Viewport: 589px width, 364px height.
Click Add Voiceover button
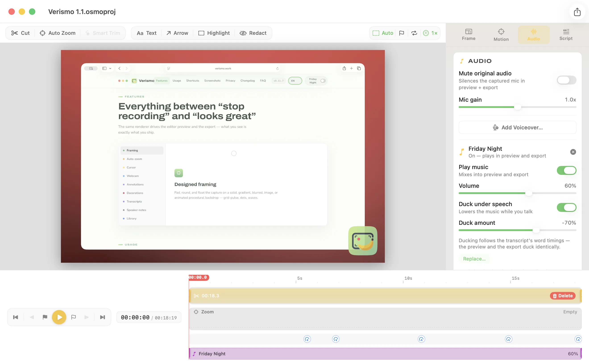click(517, 127)
